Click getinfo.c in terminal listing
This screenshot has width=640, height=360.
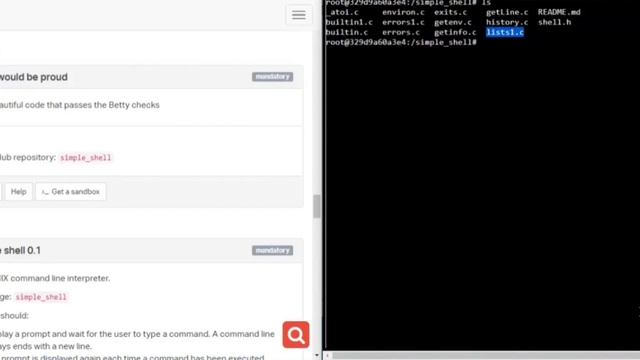pyautogui.click(x=455, y=32)
